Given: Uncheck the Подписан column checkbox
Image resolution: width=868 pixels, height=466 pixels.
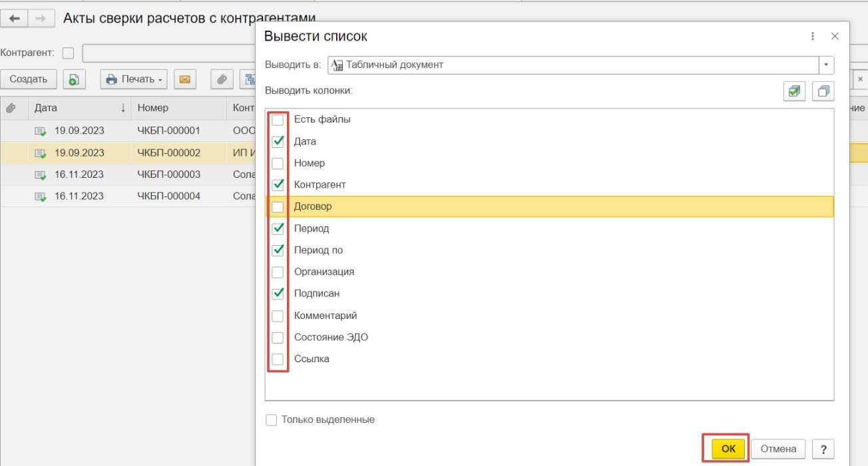Looking at the screenshot, I should coord(278,294).
